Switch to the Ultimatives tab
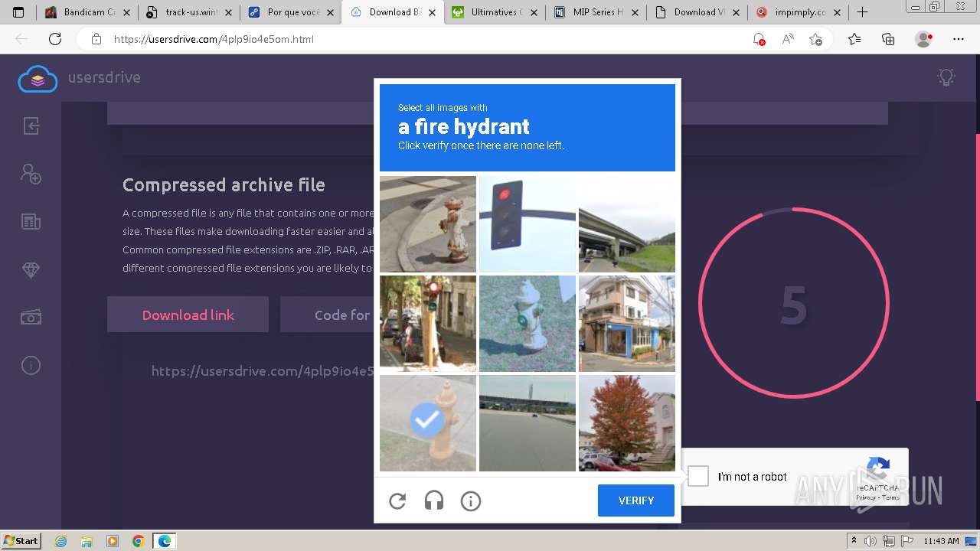The height and width of the screenshot is (551, 980). pyautogui.click(x=494, y=12)
